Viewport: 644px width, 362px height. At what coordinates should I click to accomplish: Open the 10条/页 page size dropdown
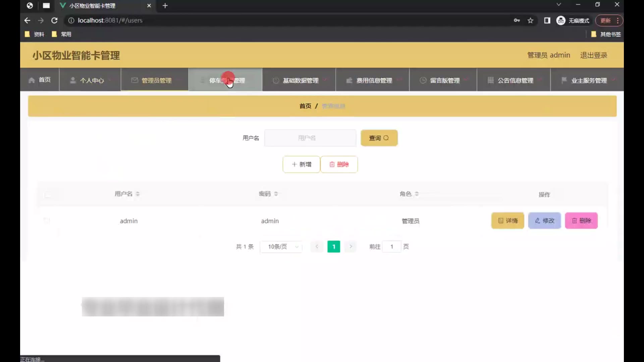(281, 247)
